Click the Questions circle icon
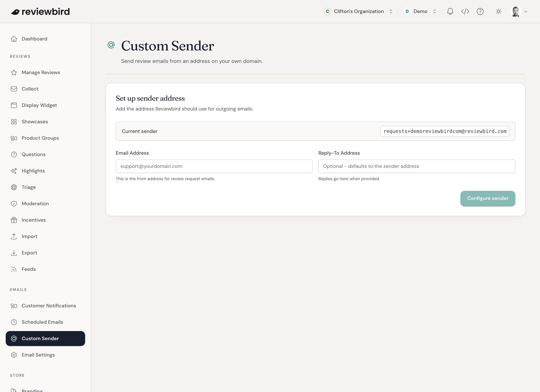The width and height of the screenshot is (540, 392). coord(14,154)
